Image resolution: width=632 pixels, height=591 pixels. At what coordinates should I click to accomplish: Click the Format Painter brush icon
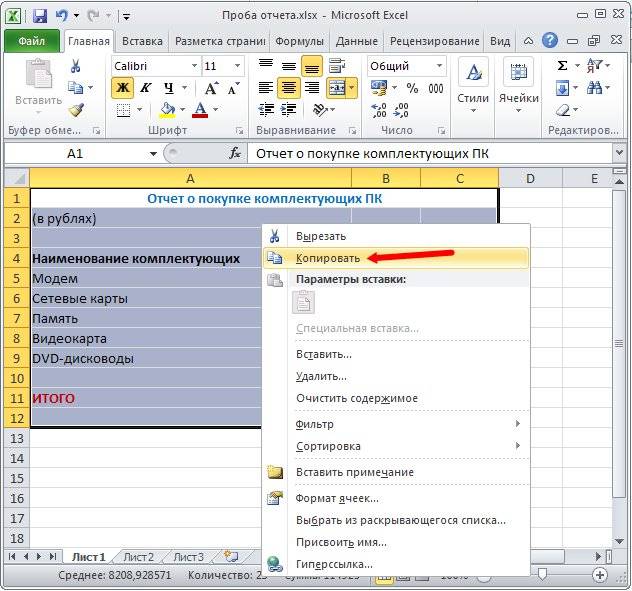[76, 110]
